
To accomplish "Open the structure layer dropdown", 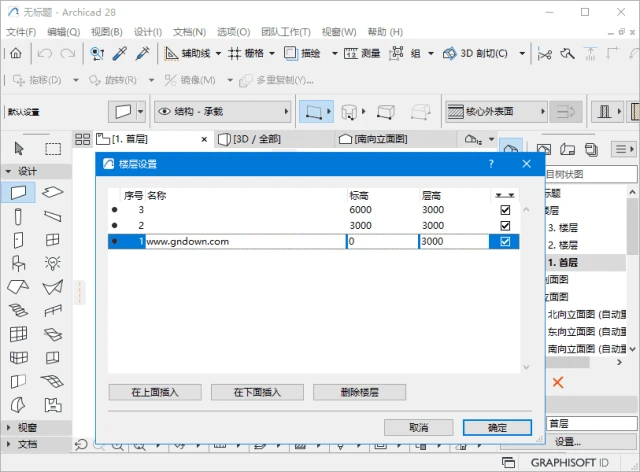I will click(x=222, y=111).
